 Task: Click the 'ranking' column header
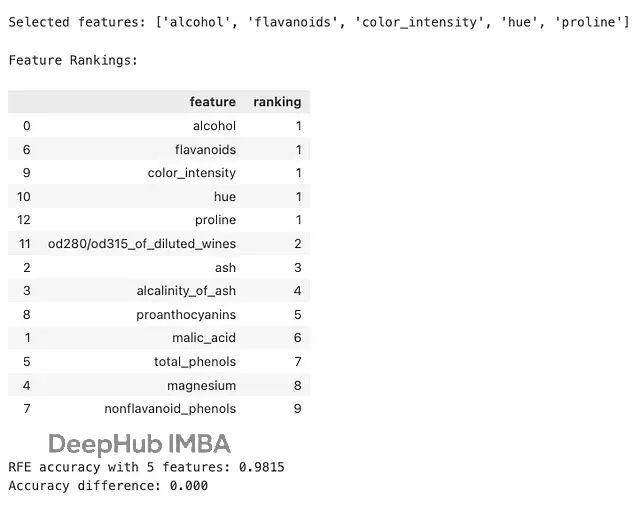pos(277,102)
